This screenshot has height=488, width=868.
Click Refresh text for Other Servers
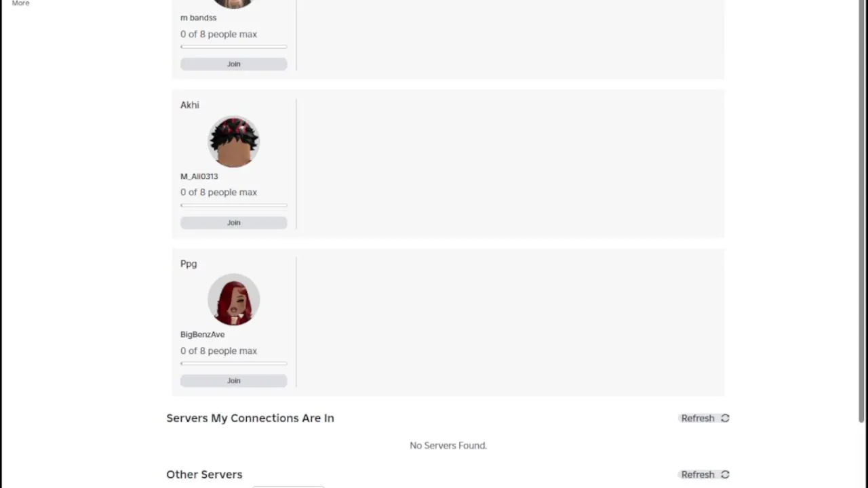pyautogui.click(x=698, y=474)
